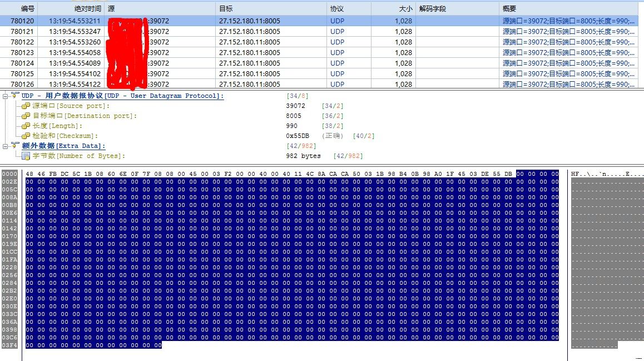
Task: Sort by the 源 column header
Action: point(160,9)
